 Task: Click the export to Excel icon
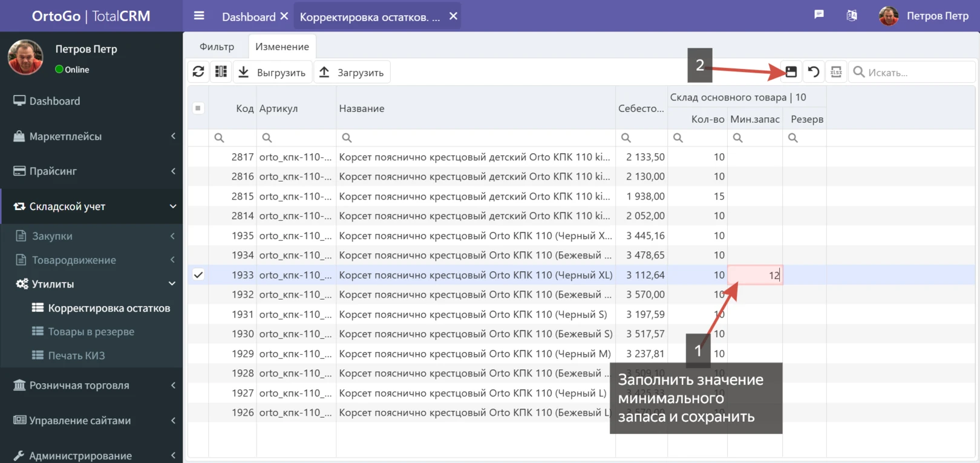(836, 72)
